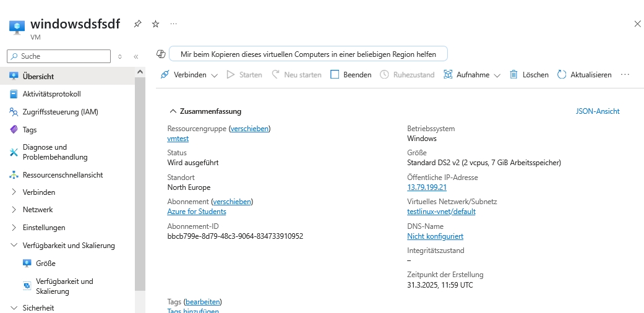644x313 pixels.
Task: Collapse Verfügbarkeit und Skalierung group
Action: pyautogui.click(x=14, y=246)
